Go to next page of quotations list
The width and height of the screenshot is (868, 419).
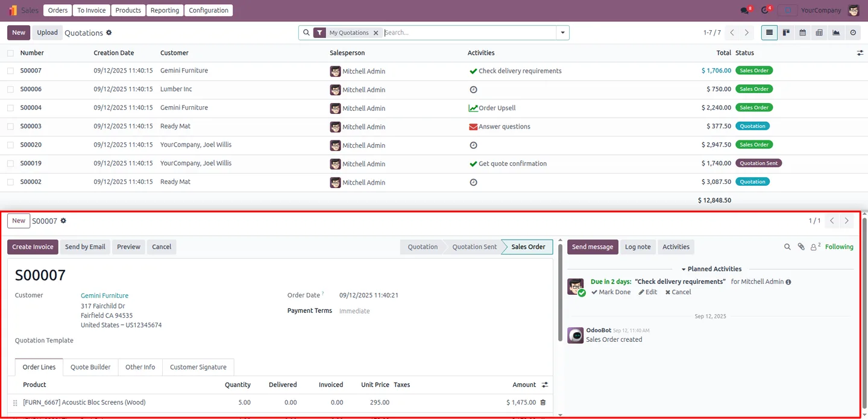point(747,33)
